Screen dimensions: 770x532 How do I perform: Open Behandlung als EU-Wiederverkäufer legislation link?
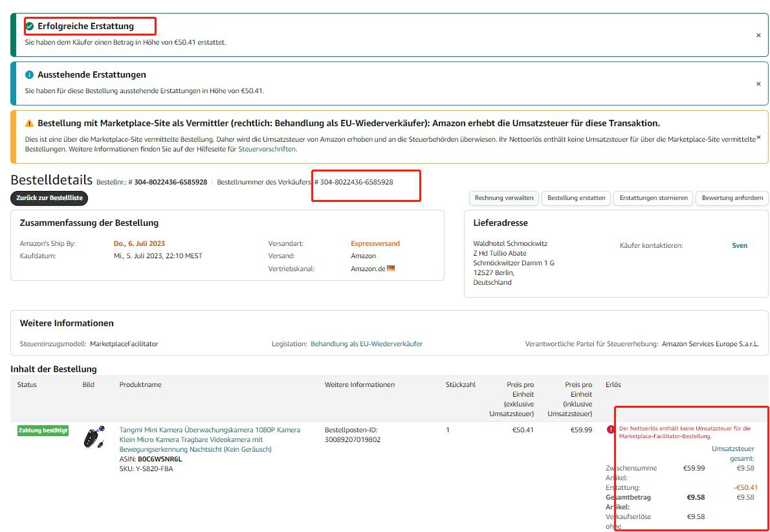click(x=366, y=344)
